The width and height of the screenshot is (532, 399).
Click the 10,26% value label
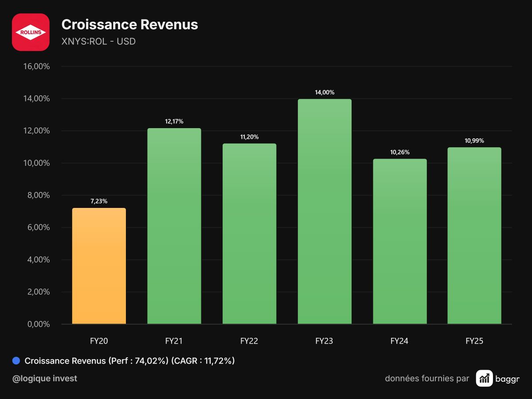click(x=400, y=152)
